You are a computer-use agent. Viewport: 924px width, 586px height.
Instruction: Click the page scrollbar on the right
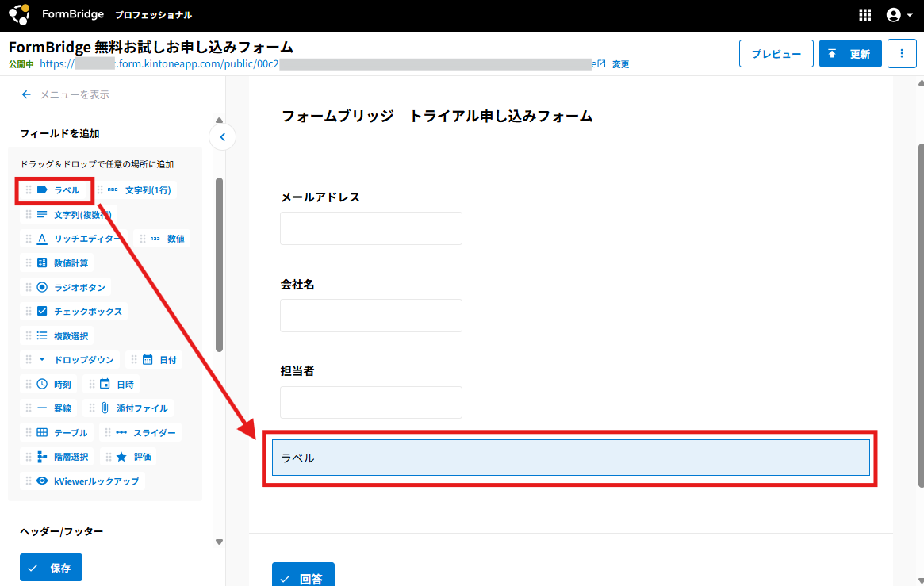point(921,315)
